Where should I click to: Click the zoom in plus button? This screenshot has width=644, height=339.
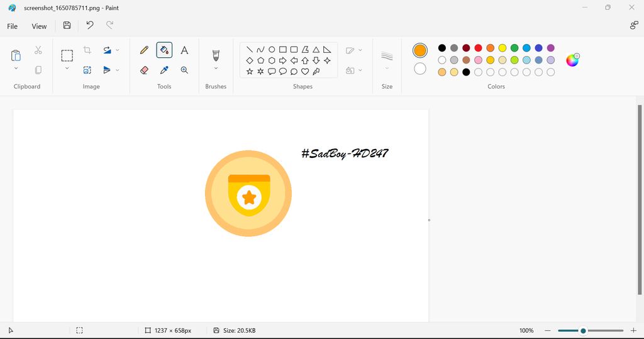634,330
